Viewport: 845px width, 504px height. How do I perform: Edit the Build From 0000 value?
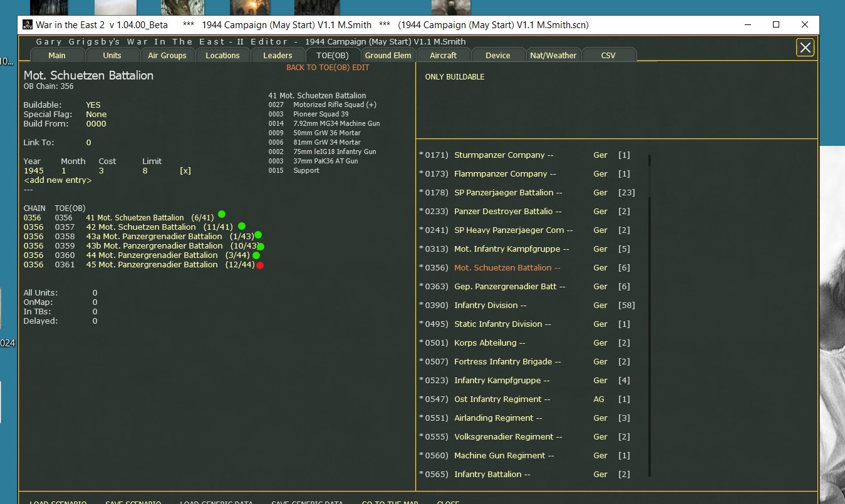pos(96,124)
